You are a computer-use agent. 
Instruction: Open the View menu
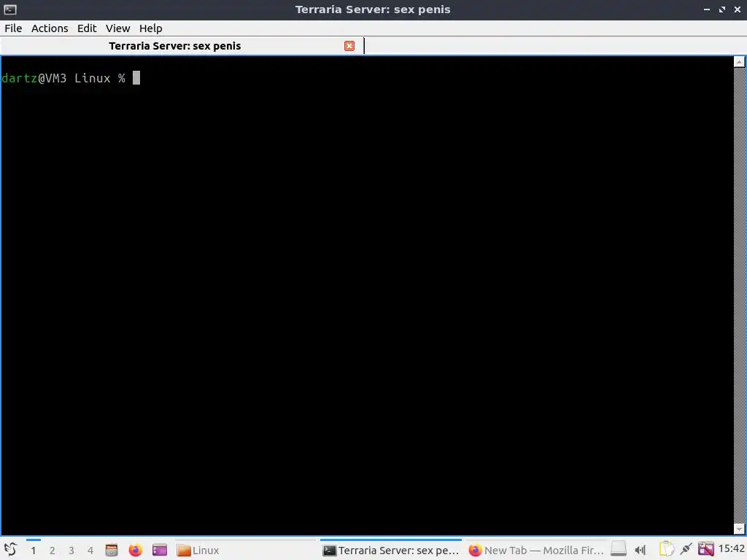coord(117,28)
